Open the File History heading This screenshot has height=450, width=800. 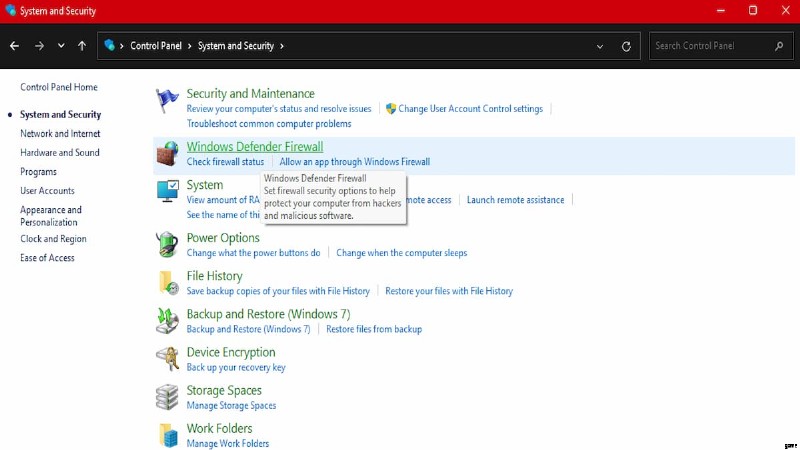(x=214, y=276)
